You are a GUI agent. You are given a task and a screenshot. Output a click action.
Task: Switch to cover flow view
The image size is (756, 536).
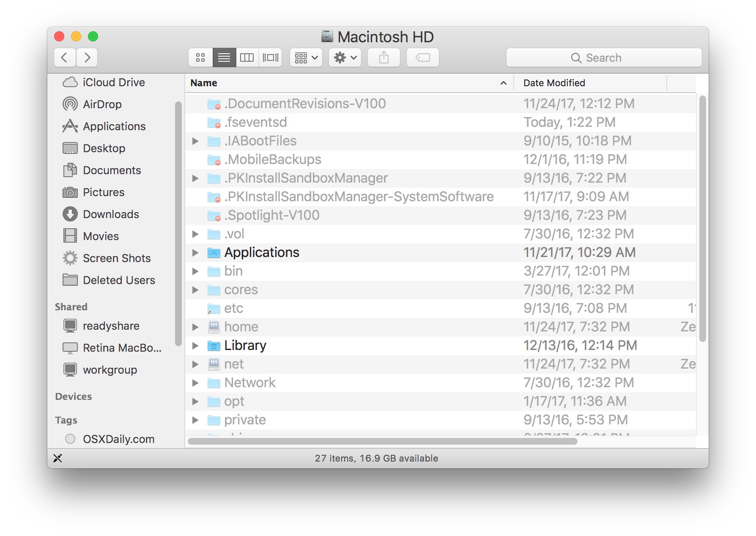271,57
